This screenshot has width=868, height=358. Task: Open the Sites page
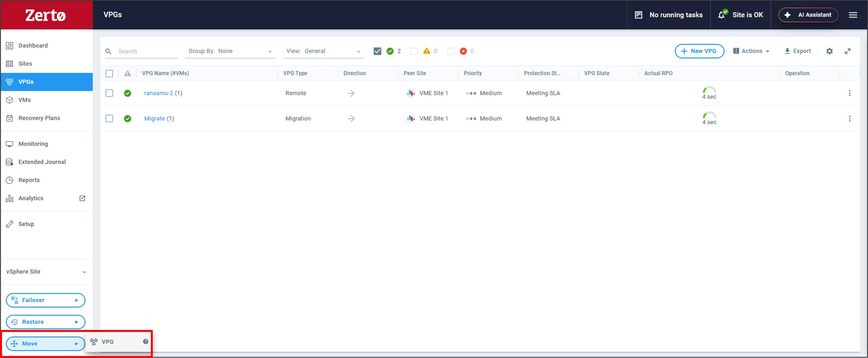(x=47, y=64)
